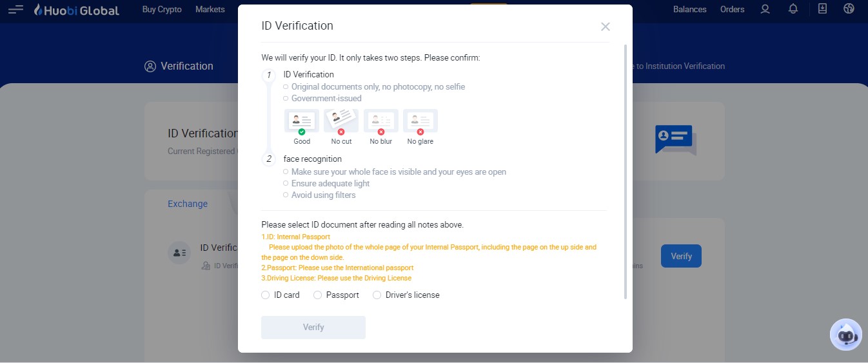868x363 pixels.
Task: Open the chatbot assistant icon
Action: 845,335
